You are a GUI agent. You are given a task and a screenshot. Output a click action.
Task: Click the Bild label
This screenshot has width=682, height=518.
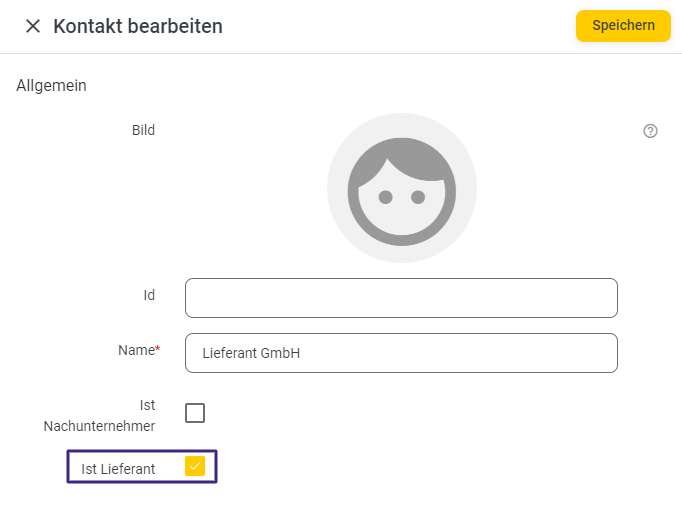point(143,130)
